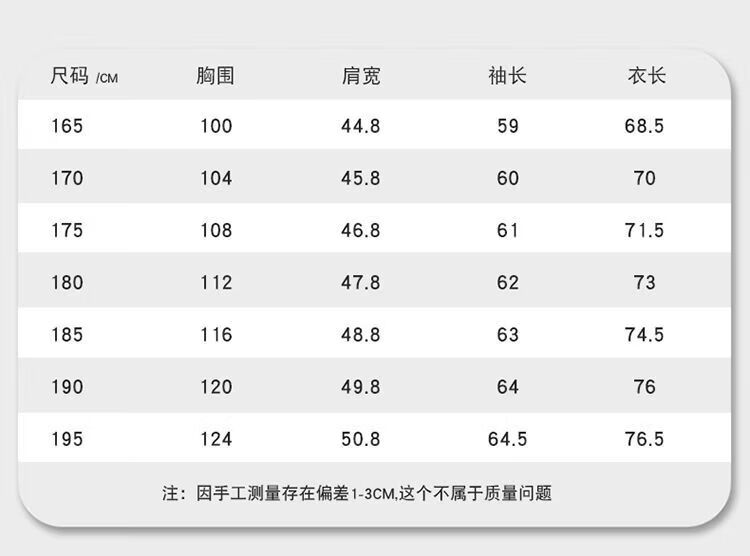Click the measurement deviation note at bottom
Viewport: 750px width, 556px height.
point(357,492)
